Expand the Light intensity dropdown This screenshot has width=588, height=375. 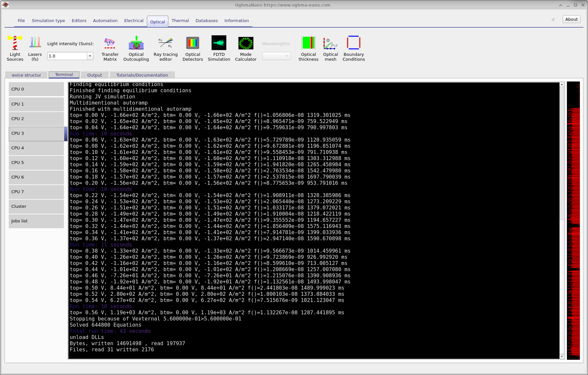click(x=90, y=56)
